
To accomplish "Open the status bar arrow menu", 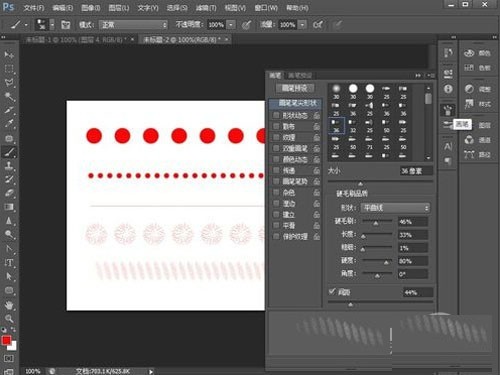I will click(x=151, y=371).
